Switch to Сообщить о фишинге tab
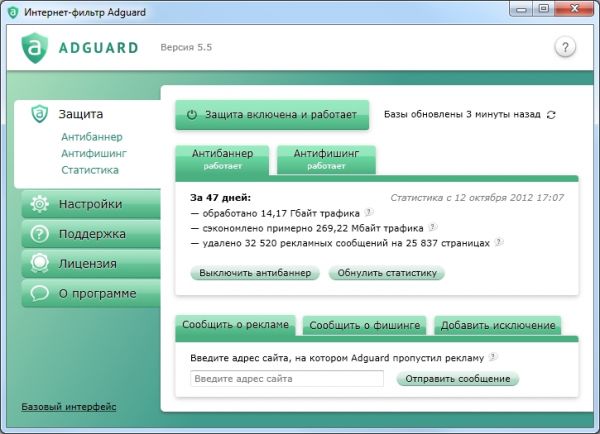The width and height of the screenshot is (600, 434). (364, 326)
